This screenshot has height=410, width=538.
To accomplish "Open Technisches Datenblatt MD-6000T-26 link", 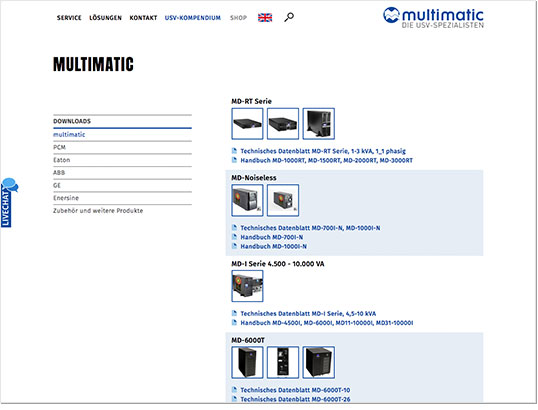I will pyautogui.click(x=295, y=399).
